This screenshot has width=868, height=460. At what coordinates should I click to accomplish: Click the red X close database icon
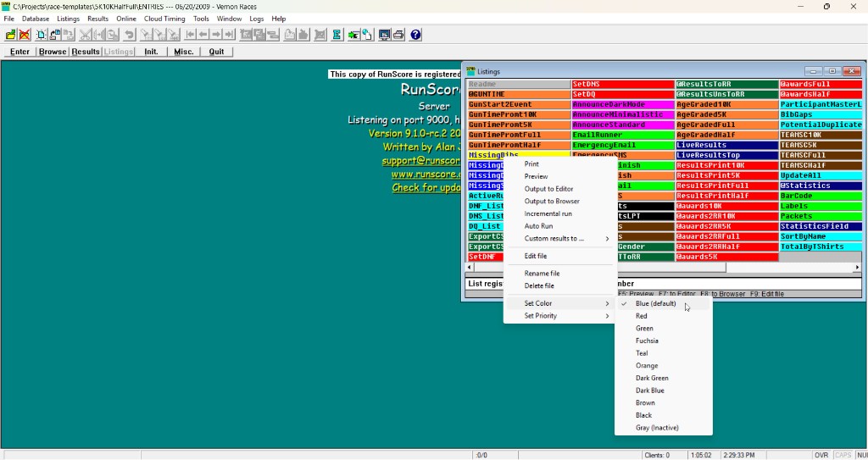pos(25,35)
